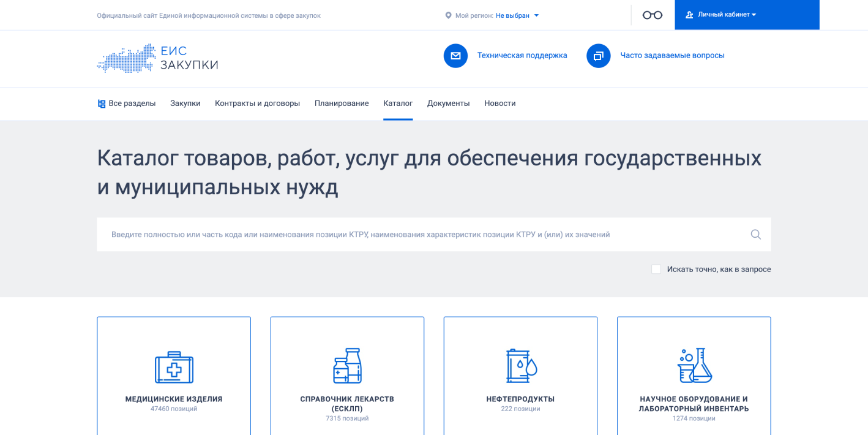Screen dimensions: 868x435
Task: Open Контракты и договоры menu item
Action: pyautogui.click(x=258, y=104)
